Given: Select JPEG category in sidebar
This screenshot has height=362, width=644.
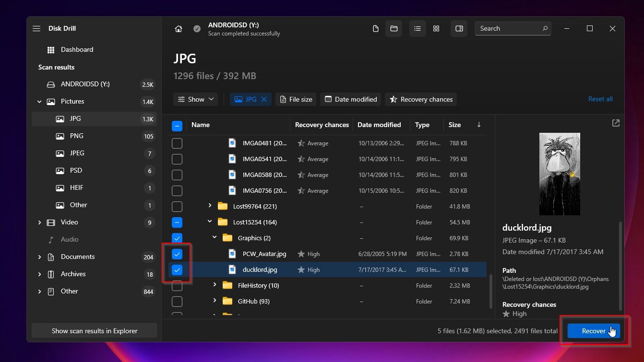Looking at the screenshot, I should pyautogui.click(x=94, y=153).
